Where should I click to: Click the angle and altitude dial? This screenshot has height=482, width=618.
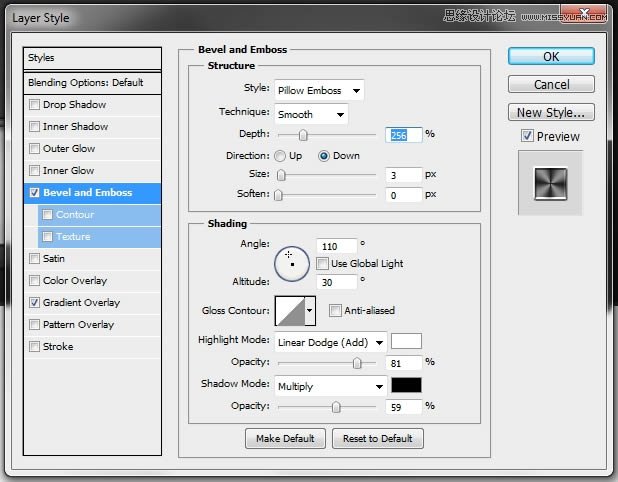click(292, 264)
